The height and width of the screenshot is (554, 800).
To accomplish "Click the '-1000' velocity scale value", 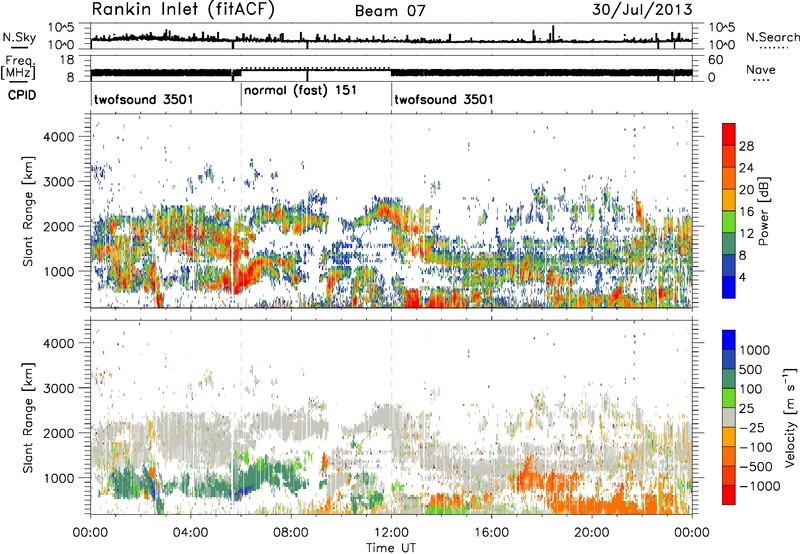I will click(759, 486).
